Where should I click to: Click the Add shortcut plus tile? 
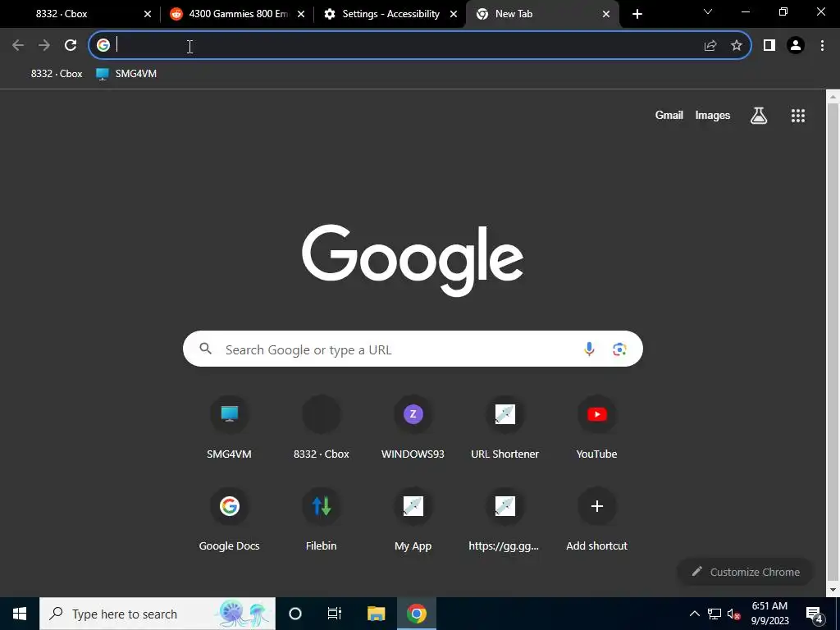pos(597,519)
